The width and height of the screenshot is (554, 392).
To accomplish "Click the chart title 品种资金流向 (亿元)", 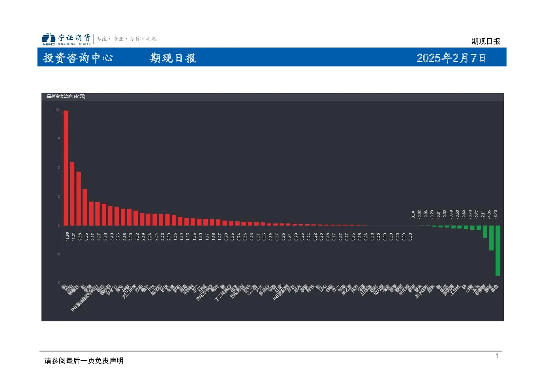I will 66,96.
